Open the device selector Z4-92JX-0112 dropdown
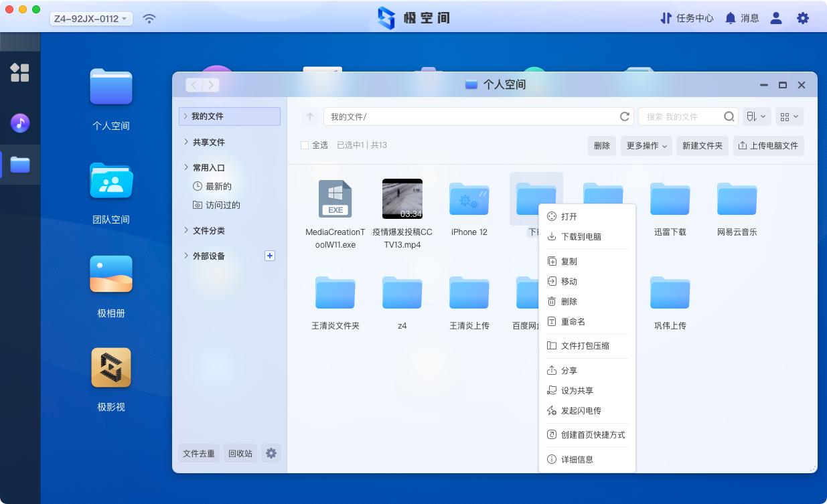Image resolution: width=827 pixels, height=504 pixels. click(91, 19)
